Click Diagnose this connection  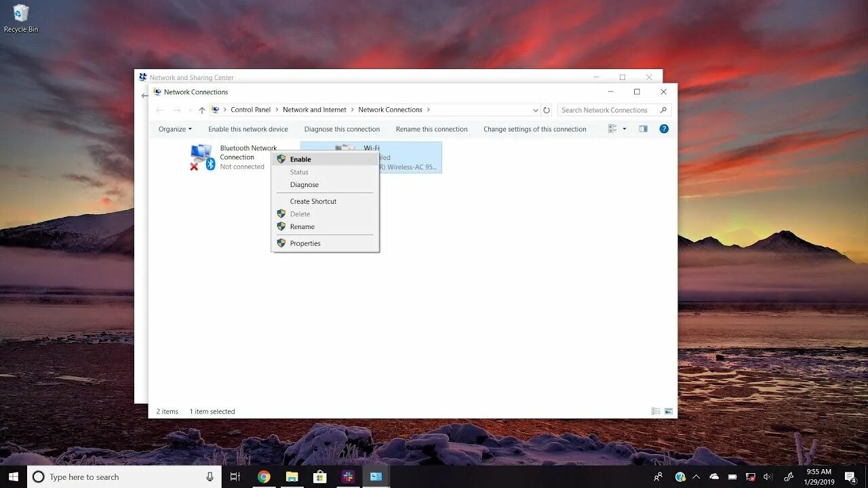pyautogui.click(x=342, y=129)
